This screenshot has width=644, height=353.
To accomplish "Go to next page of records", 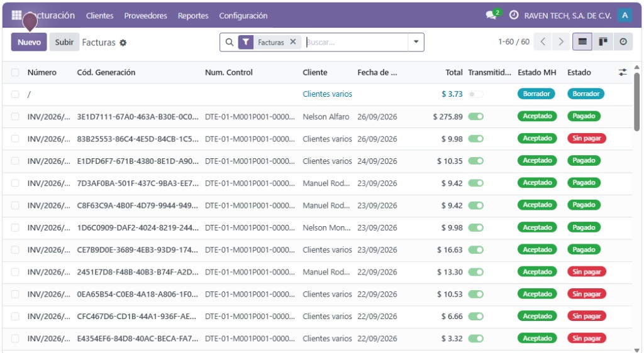I will [561, 42].
